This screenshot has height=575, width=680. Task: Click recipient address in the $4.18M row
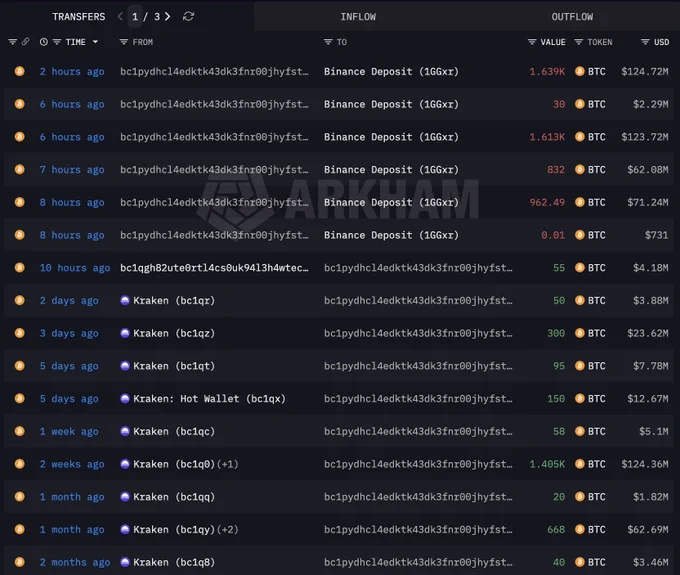click(x=418, y=268)
